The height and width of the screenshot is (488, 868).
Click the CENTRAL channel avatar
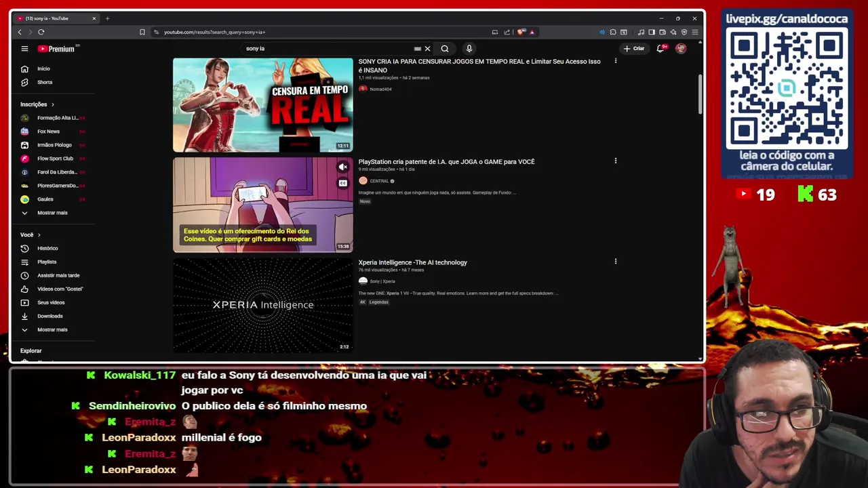pyautogui.click(x=363, y=181)
